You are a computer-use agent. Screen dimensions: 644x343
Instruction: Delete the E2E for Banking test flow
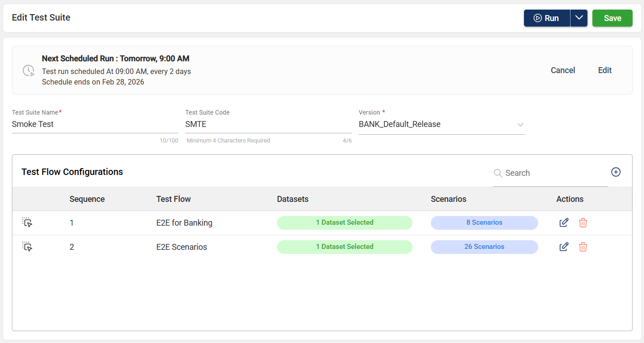pyautogui.click(x=583, y=223)
